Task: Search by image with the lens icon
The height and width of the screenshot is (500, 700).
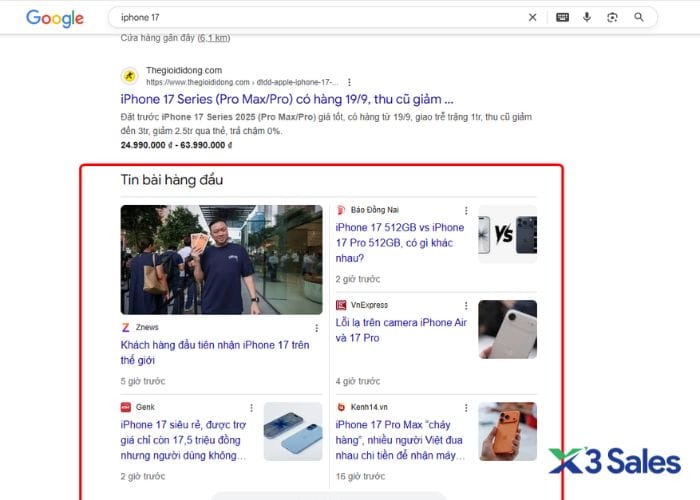Action: 612,17
